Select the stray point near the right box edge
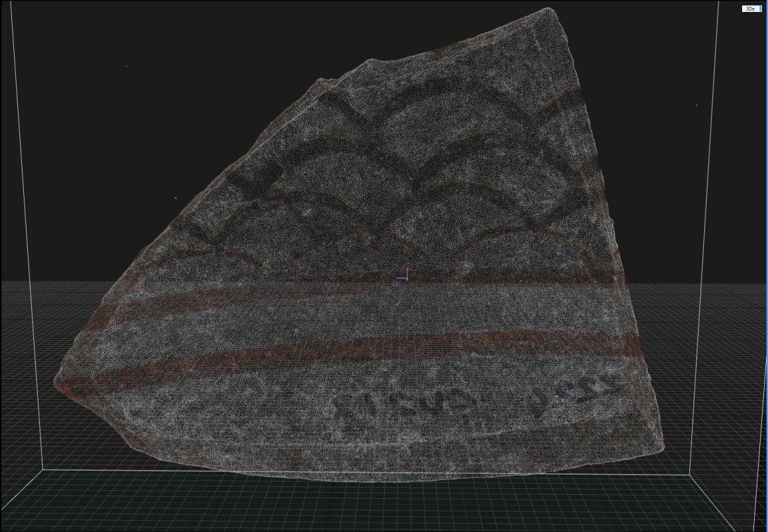 click(696, 105)
